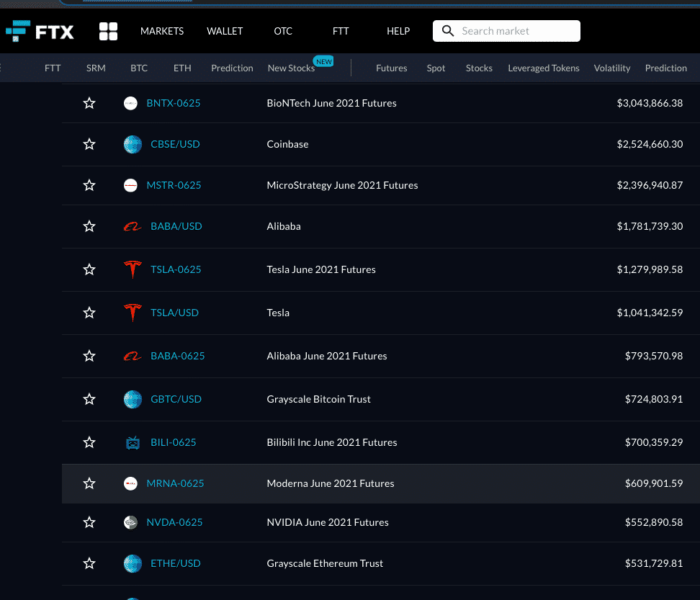700x600 pixels.
Task: Focus the Search market field
Action: [x=506, y=31]
